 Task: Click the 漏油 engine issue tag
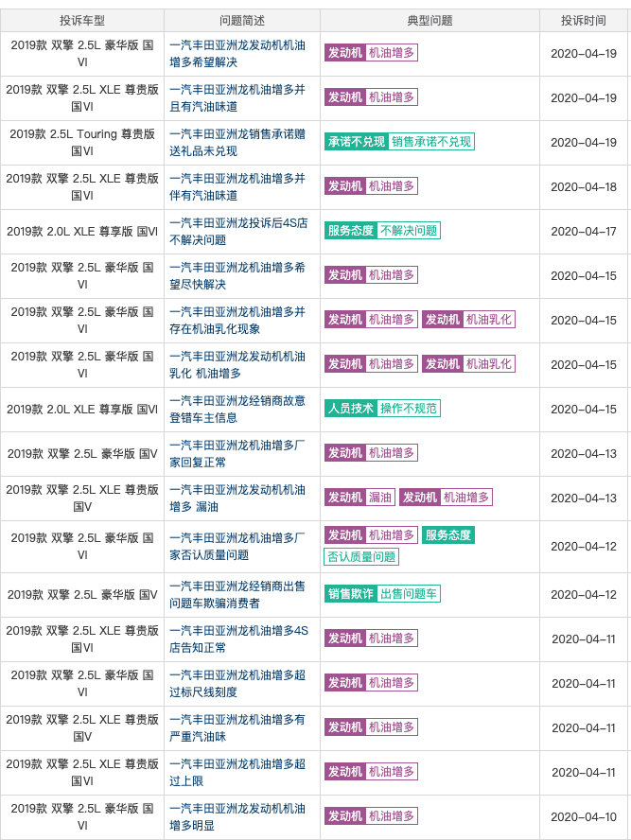point(380,498)
